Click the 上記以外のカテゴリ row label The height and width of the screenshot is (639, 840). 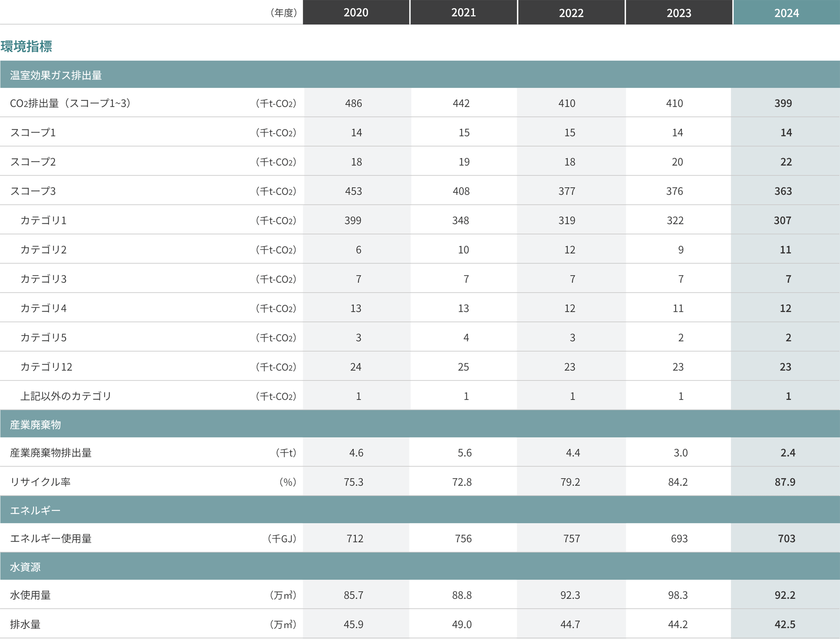click(x=65, y=396)
